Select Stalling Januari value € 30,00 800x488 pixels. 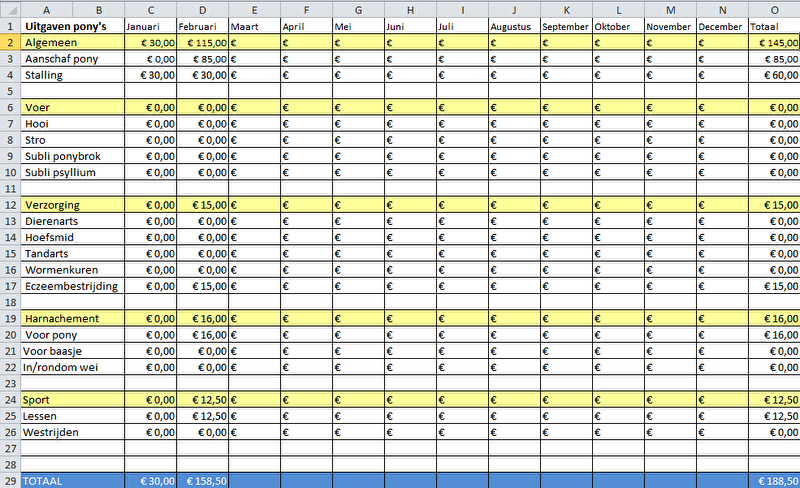coord(151,75)
